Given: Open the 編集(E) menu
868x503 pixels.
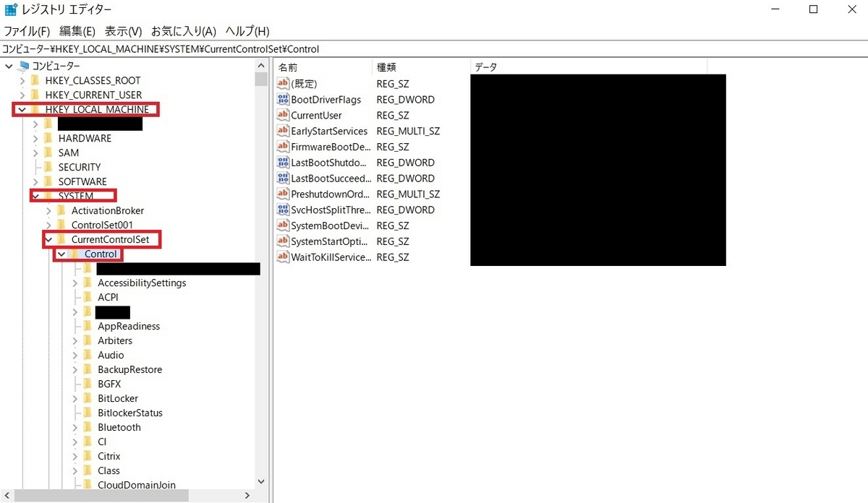Looking at the screenshot, I should click(77, 31).
